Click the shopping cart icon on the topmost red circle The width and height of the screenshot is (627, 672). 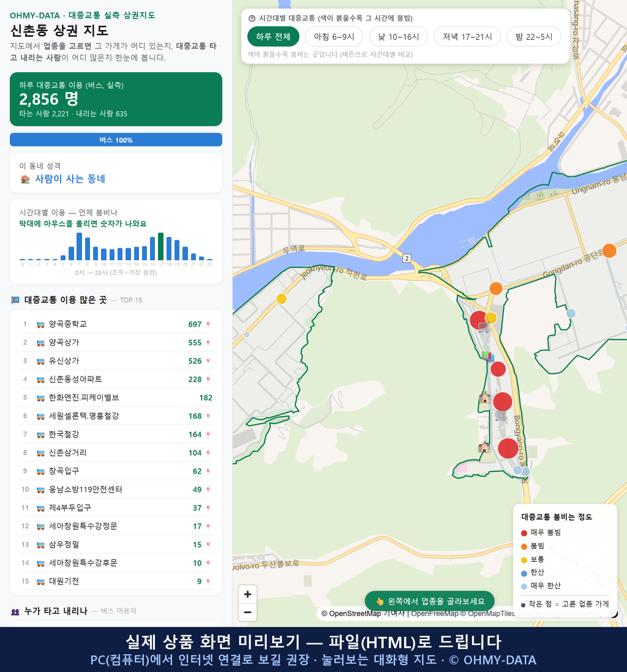(483, 326)
